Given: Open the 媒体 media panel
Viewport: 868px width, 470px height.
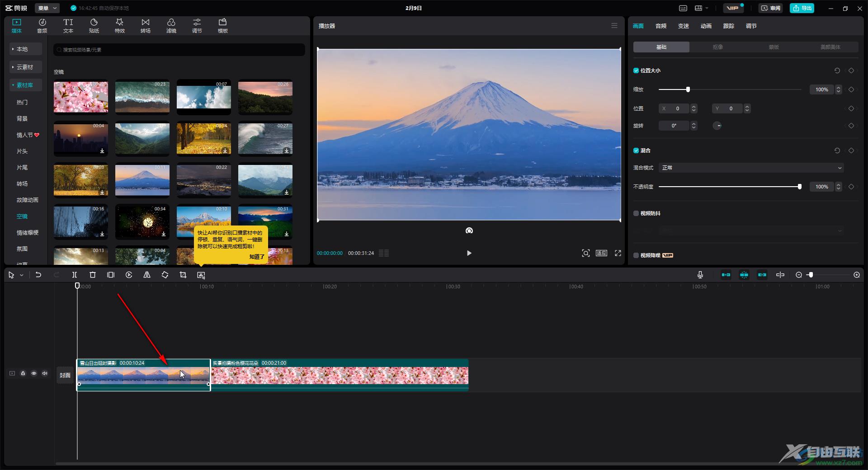Looking at the screenshot, I should pyautogui.click(x=17, y=26).
